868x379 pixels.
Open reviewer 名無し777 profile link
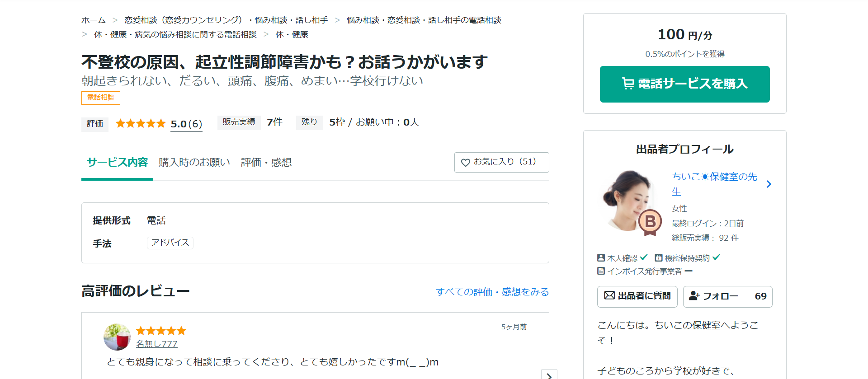click(156, 344)
